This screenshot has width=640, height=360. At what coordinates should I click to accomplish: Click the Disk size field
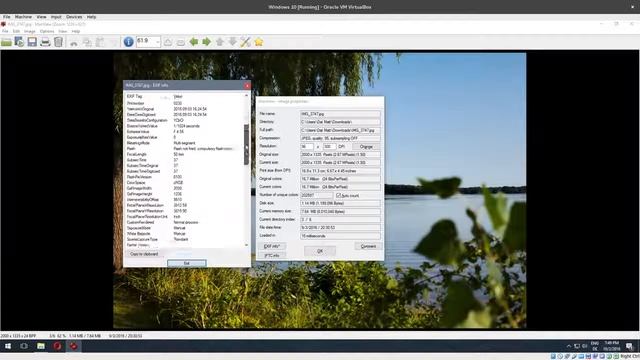340,203
